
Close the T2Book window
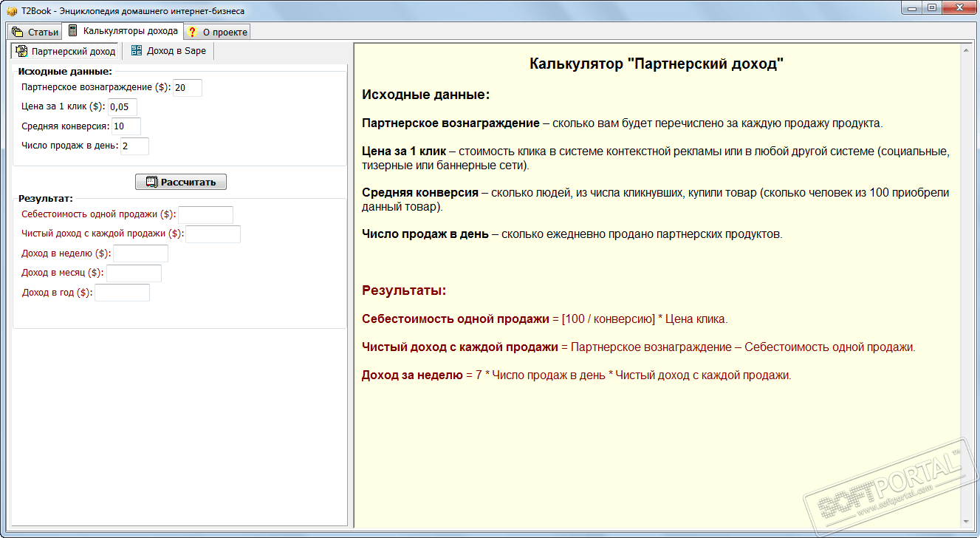click(959, 8)
